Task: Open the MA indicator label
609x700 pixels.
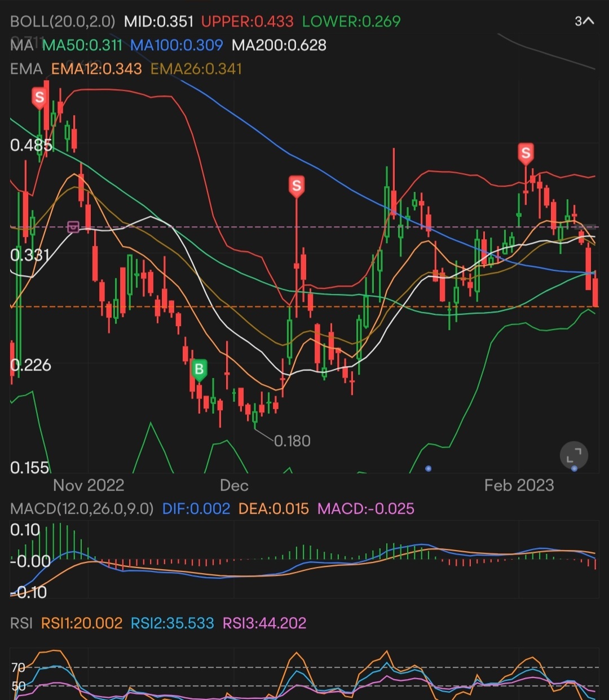Action: tap(22, 45)
